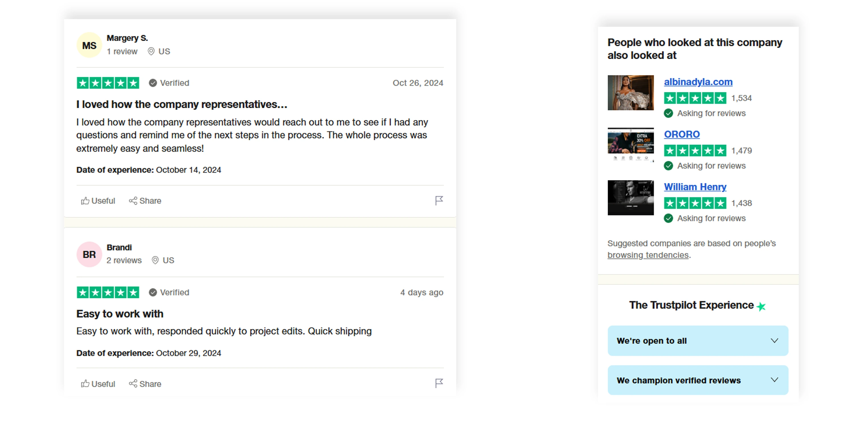868x433 pixels.
Task: Click the albinadyla.com thumbnail image
Action: tap(630, 93)
